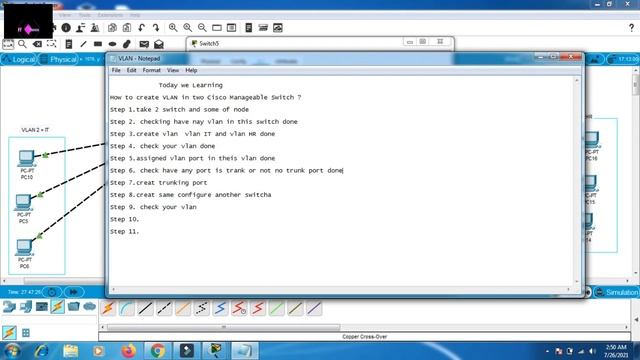Select the red Serial DTE cable

point(258,308)
